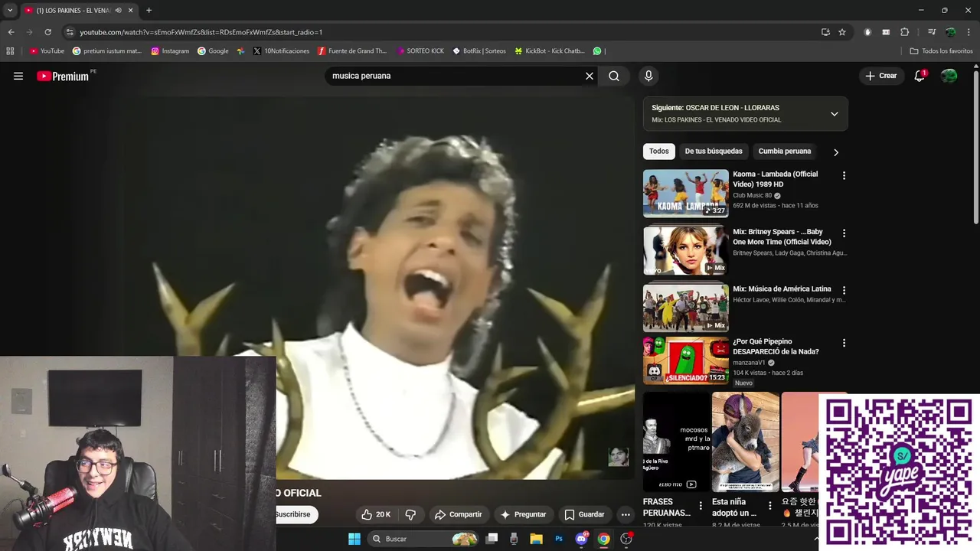Open the YouTube guide hamburger menu
Screen dimensions: 980x551
[18, 76]
